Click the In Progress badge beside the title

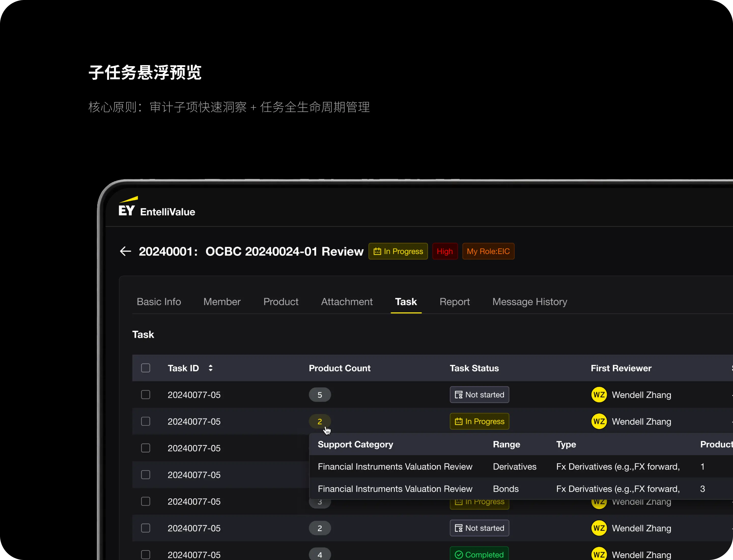(x=398, y=251)
